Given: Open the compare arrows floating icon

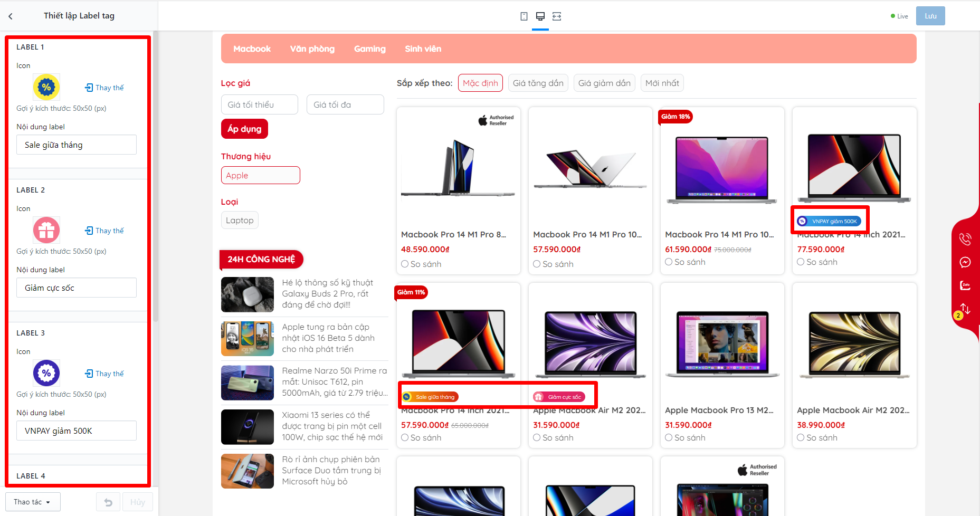Looking at the screenshot, I should 965,308.
